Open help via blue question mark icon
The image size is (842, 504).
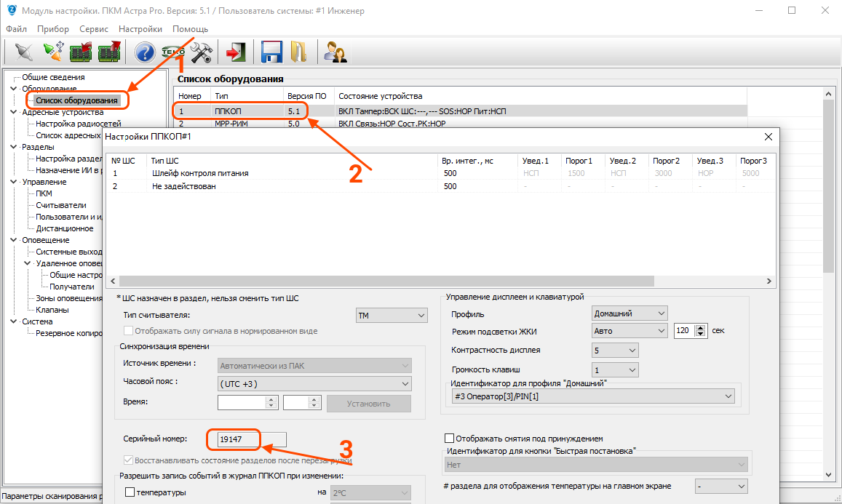tap(144, 52)
